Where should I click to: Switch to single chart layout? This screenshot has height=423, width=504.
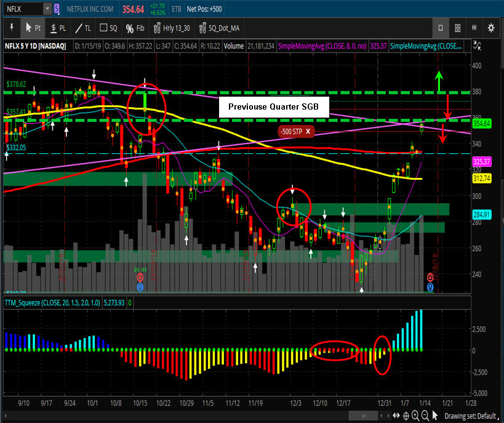(441, 28)
